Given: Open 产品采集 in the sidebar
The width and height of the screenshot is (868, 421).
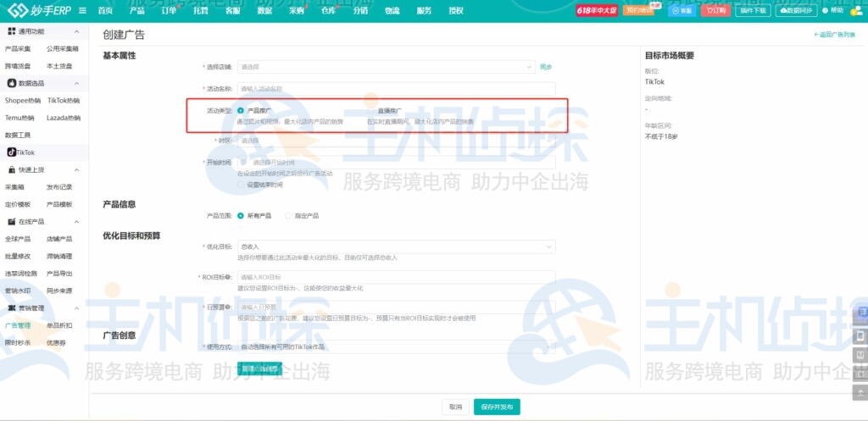Looking at the screenshot, I should [18, 48].
